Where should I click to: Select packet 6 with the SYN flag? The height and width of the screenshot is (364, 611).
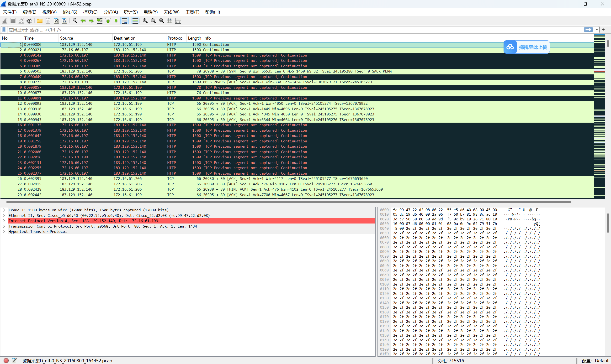297,71
